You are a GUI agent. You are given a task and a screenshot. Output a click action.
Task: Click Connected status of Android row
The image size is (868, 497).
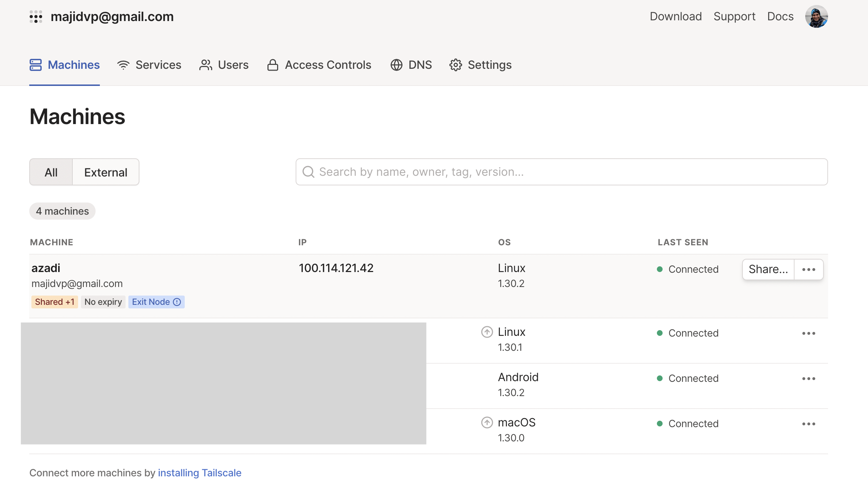[688, 378]
